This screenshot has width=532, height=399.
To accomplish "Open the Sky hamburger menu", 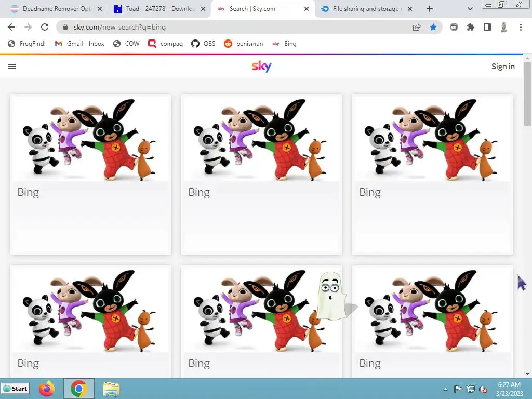I will [x=12, y=66].
